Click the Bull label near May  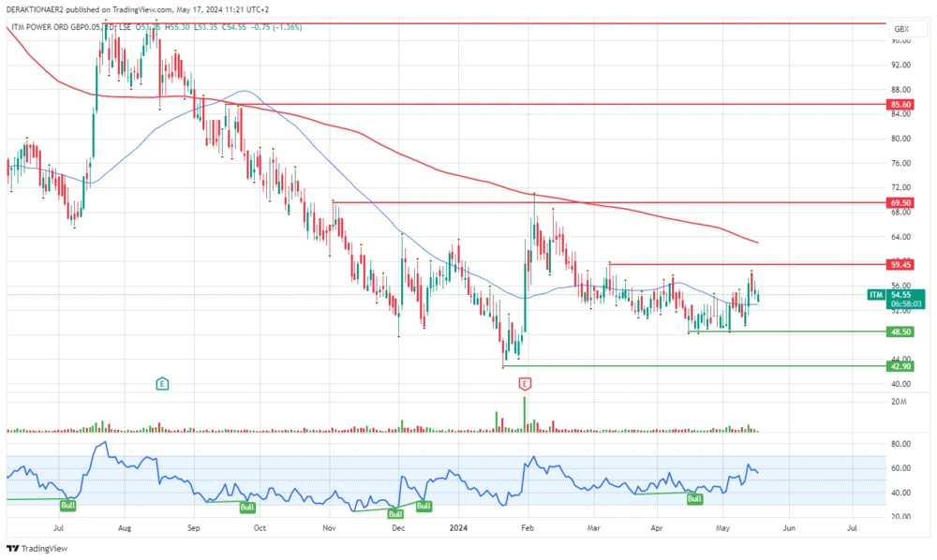694,499
